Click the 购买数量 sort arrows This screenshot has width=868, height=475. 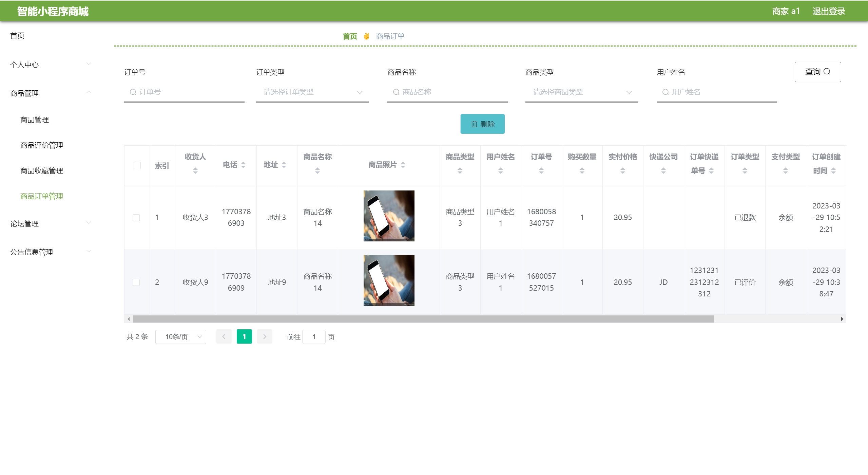582,171
